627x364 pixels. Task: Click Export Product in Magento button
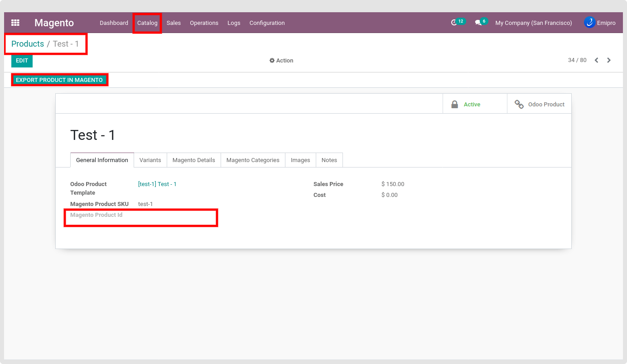click(59, 80)
